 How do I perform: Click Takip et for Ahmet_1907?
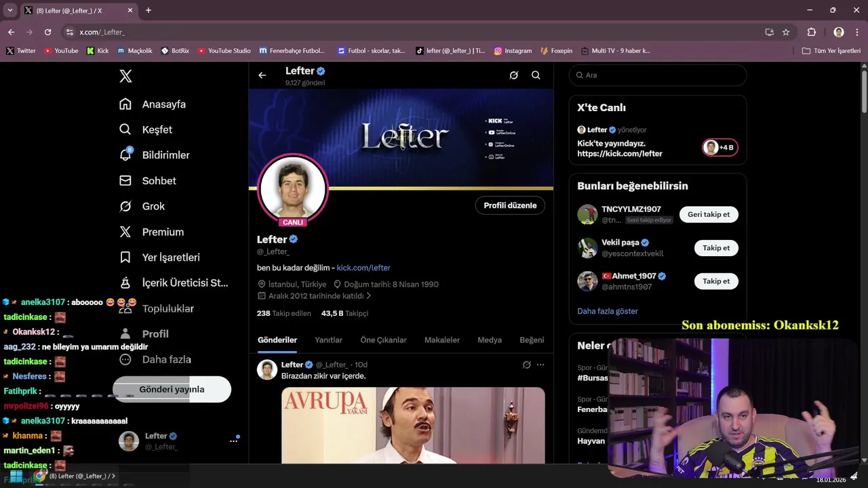(716, 281)
